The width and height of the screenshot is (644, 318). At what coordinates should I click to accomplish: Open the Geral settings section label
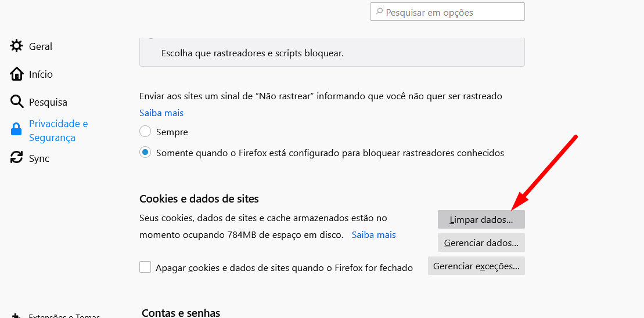coord(41,46)
